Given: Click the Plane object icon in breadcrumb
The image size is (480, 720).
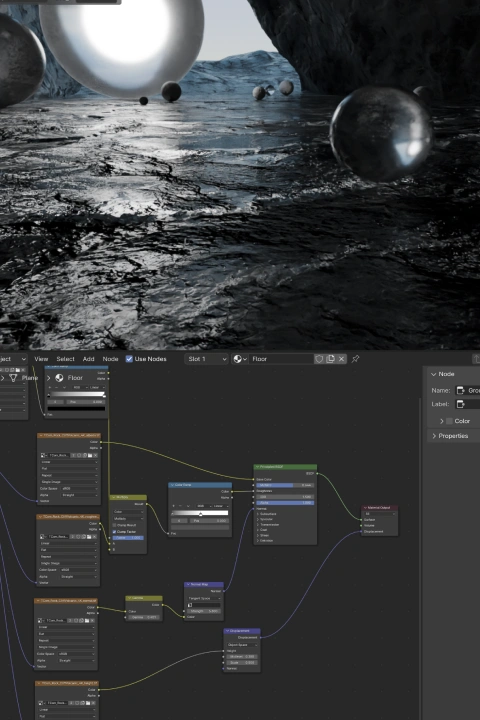Looking at the screenshot, I should [13, 378].
